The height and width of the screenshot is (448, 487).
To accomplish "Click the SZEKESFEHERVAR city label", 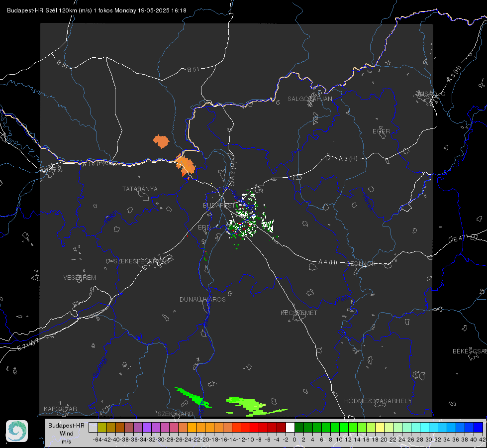I will [x=141, y=261].
